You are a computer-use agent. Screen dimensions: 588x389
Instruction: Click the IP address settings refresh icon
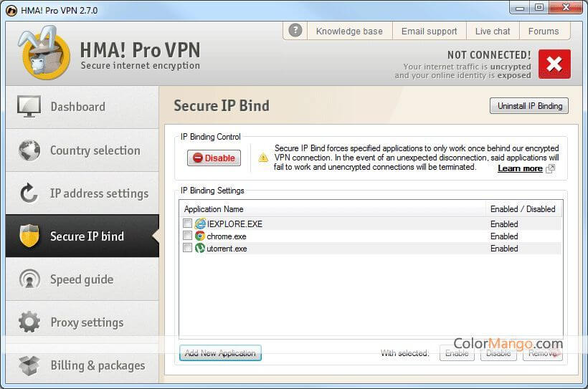click(x=29, y=193)
